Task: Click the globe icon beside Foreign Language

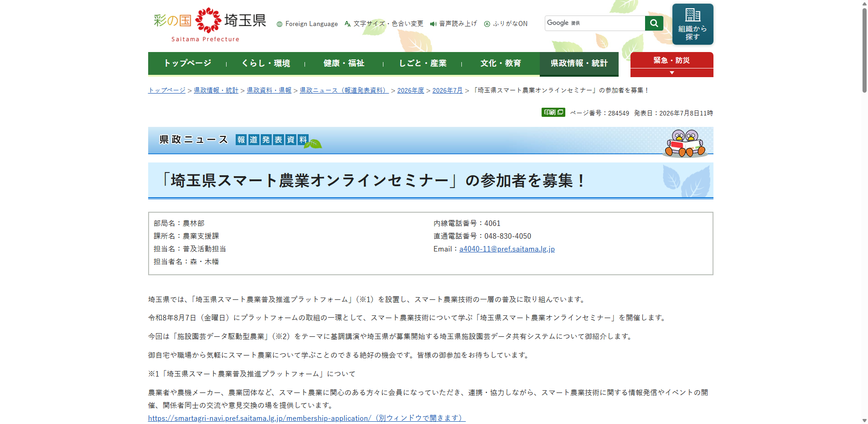Action: [x=279, y=24]
